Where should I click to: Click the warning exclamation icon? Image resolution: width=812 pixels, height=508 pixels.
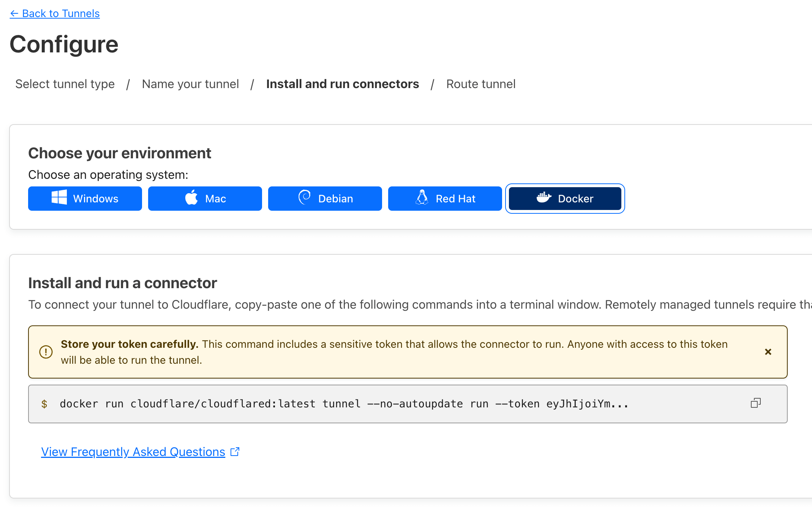[x=46, y=352]
